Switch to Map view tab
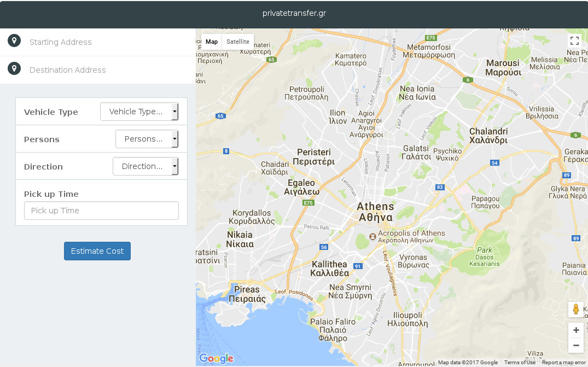Screen dimensions: 588x367 tap(212, 42)
